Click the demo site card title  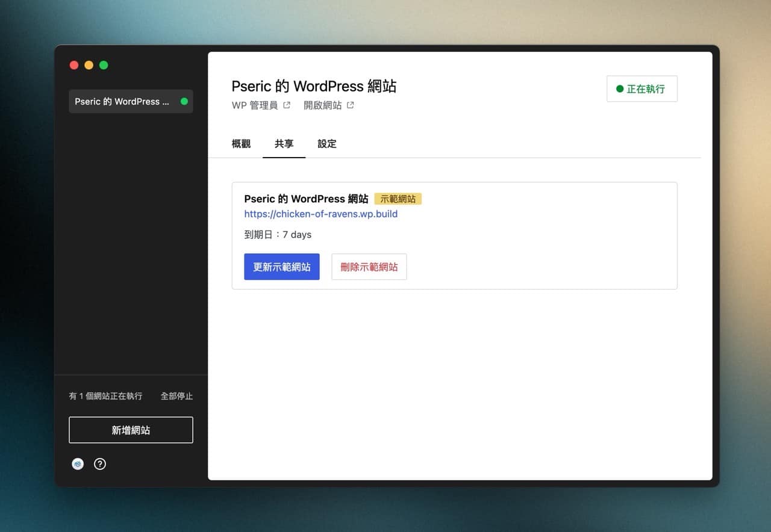[x=306, y=199]
